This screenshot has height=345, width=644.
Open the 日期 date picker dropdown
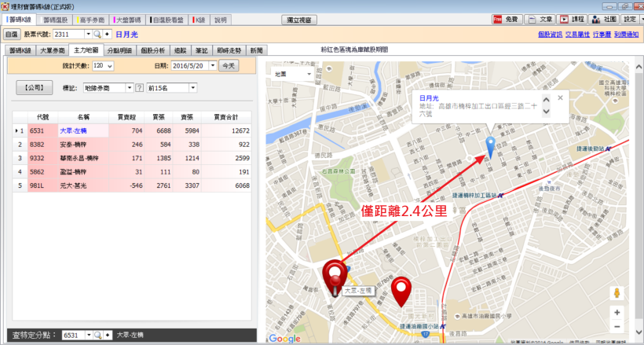(209, 66)
